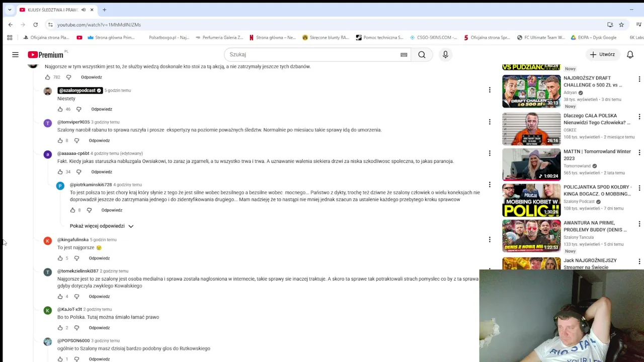Like the @kingafulinska comment
644x362 pixels.
(x=60, y=258)
